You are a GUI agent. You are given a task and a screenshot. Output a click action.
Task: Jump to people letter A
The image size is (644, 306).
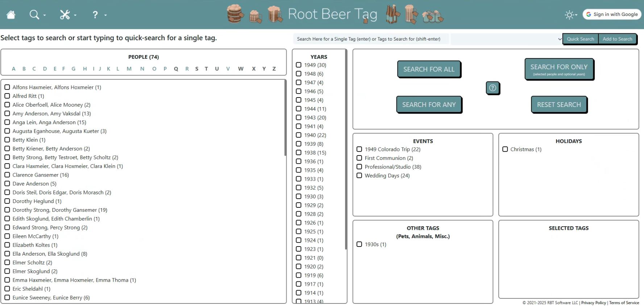[14, 69]
